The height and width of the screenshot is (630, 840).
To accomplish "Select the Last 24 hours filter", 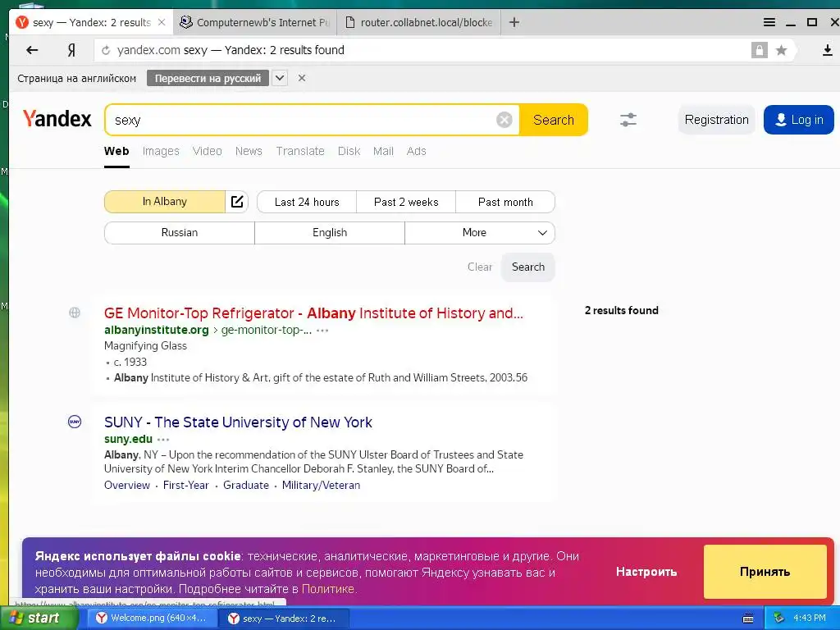I will (307, 202).
